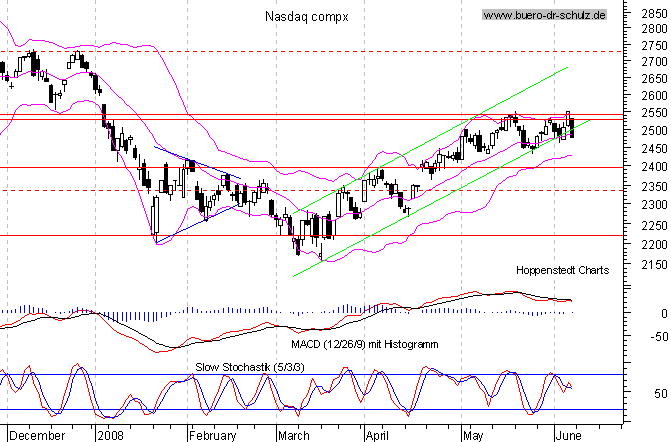The height and width of the screenshot is (442, 671).
Task: Click the 2250 price axis value
Action: [654, 225]
